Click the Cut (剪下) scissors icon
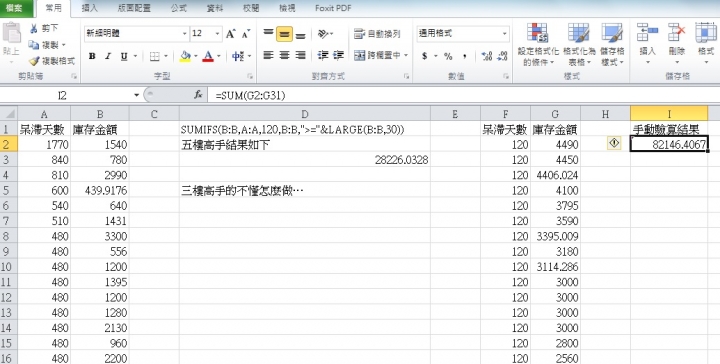The image size is (720, 364). point(34,28)
